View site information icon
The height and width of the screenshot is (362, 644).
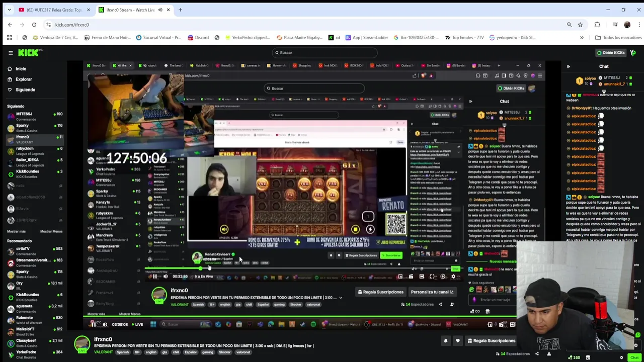pyautogui.click(x=48, y=25)
